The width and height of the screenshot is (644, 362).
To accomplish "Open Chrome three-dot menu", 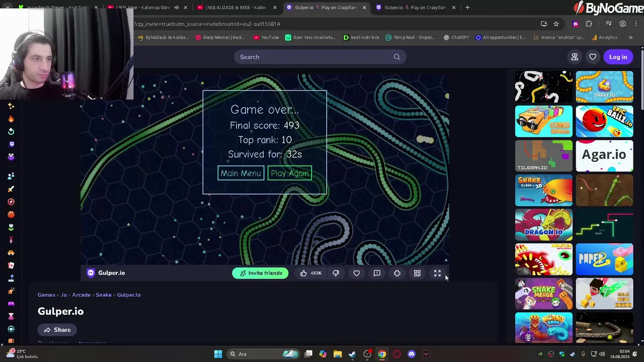I will coord(636,24).
